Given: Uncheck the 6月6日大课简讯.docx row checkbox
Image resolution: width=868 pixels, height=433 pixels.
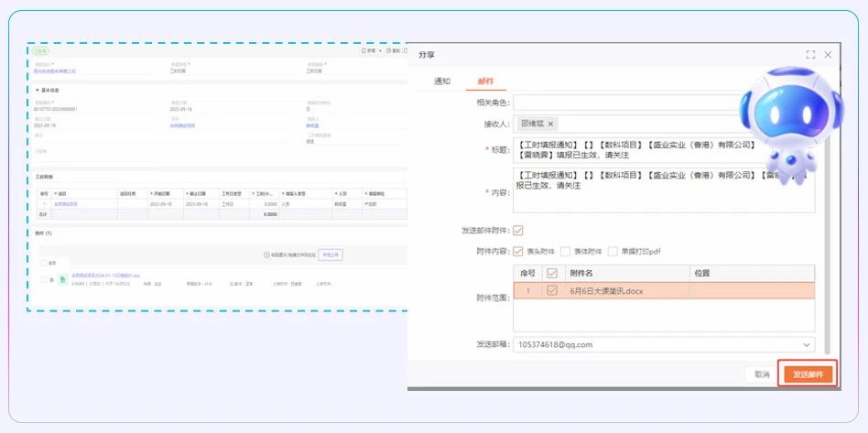Looking at the screenshot, I should point(551,290).
